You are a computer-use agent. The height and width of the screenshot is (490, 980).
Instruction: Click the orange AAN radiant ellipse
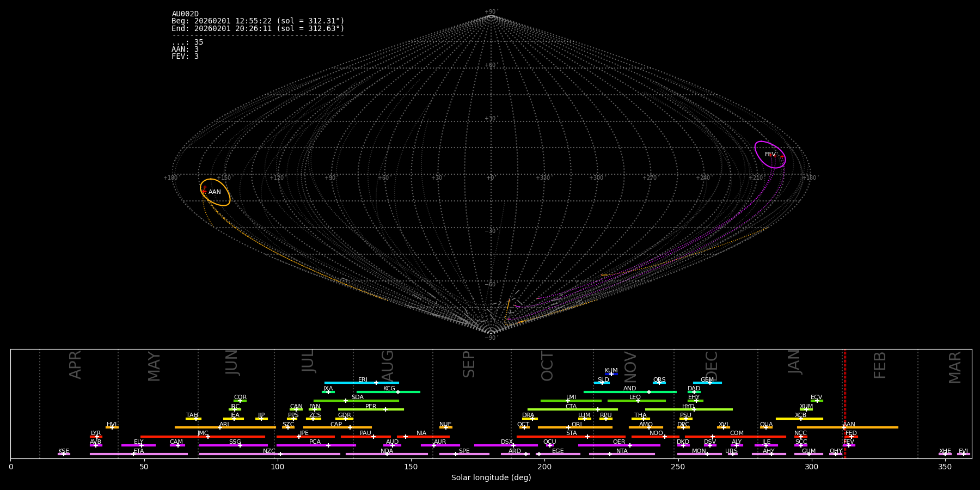click(x=215, y=192)
